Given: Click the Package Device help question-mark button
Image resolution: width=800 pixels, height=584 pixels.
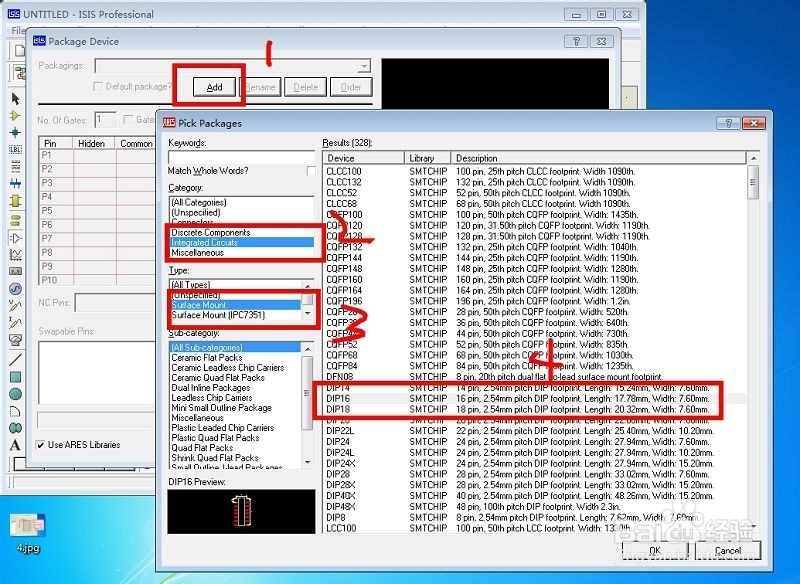Looking at the screenshot, I should click(x=577, y=41).
